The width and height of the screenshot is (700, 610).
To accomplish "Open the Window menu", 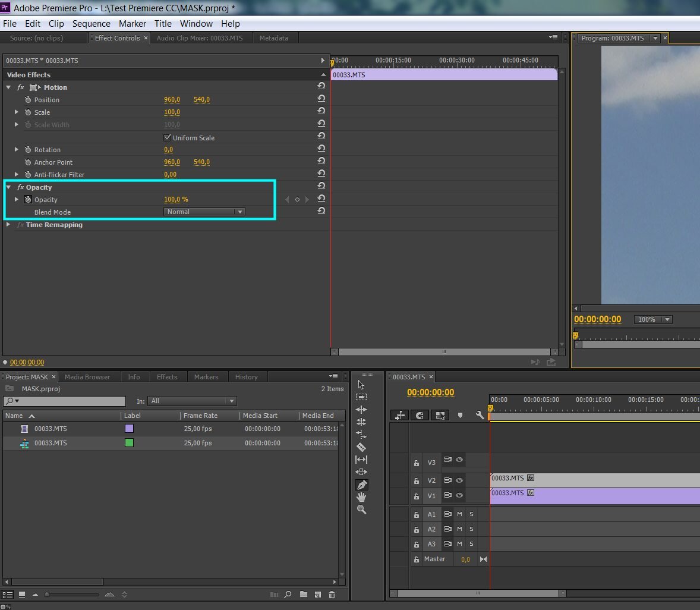I will tap(196, 24).
